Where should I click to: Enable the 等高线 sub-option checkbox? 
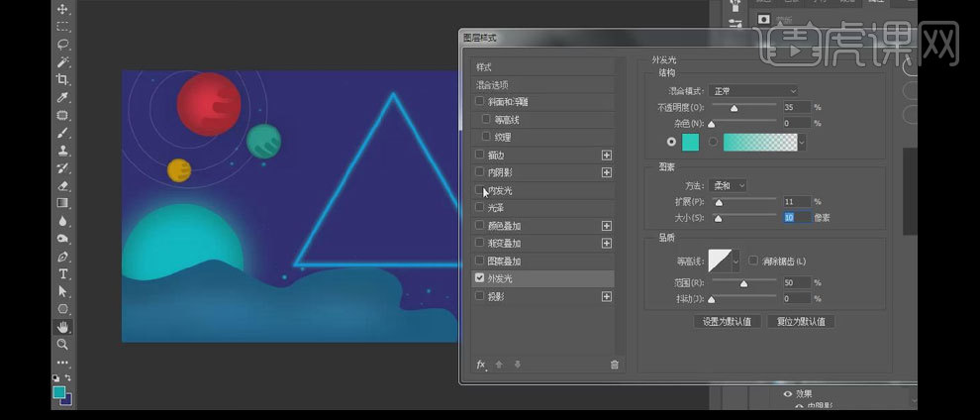point(486,119)
